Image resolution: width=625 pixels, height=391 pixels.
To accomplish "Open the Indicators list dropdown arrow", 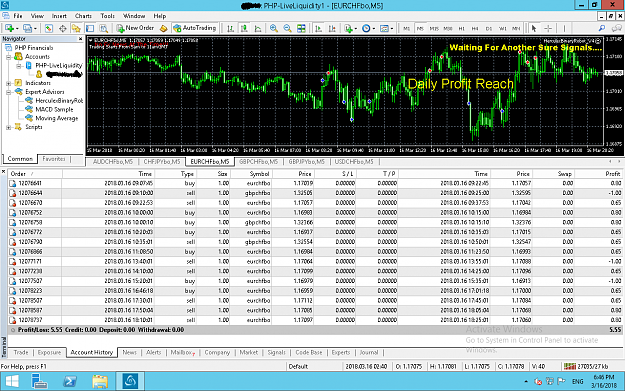I will pyautogui.click(x=356, y=29).
